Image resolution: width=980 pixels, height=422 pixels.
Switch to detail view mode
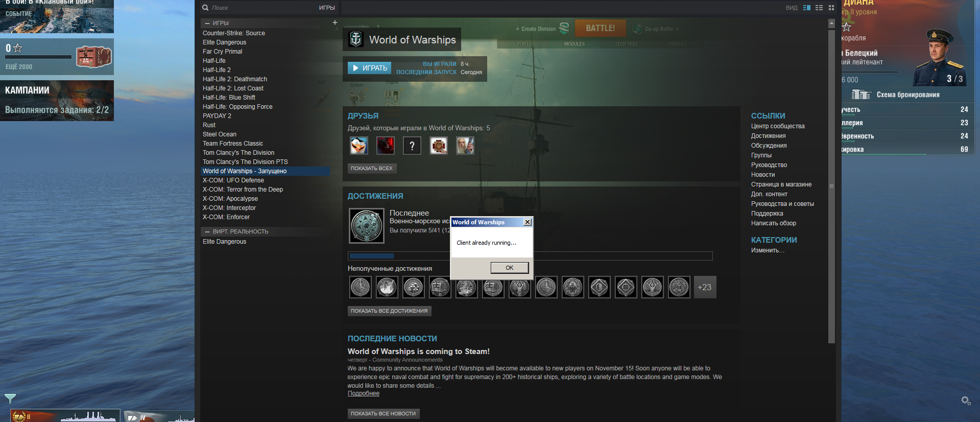pos(807,8)
